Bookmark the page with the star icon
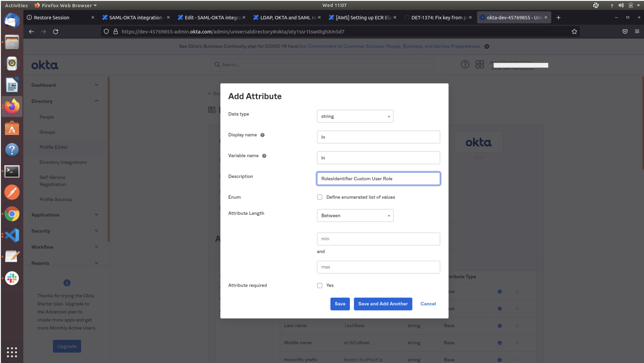 tap(574, 32)
